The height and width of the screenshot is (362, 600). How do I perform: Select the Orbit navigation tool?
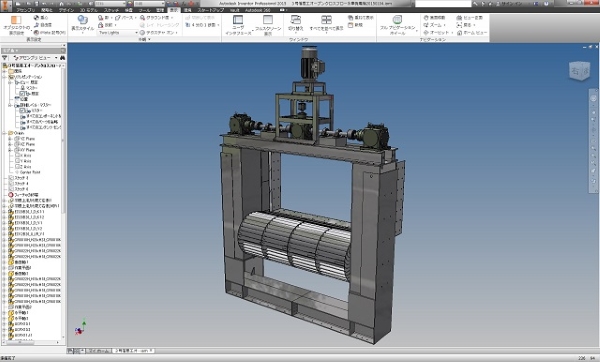434,33
